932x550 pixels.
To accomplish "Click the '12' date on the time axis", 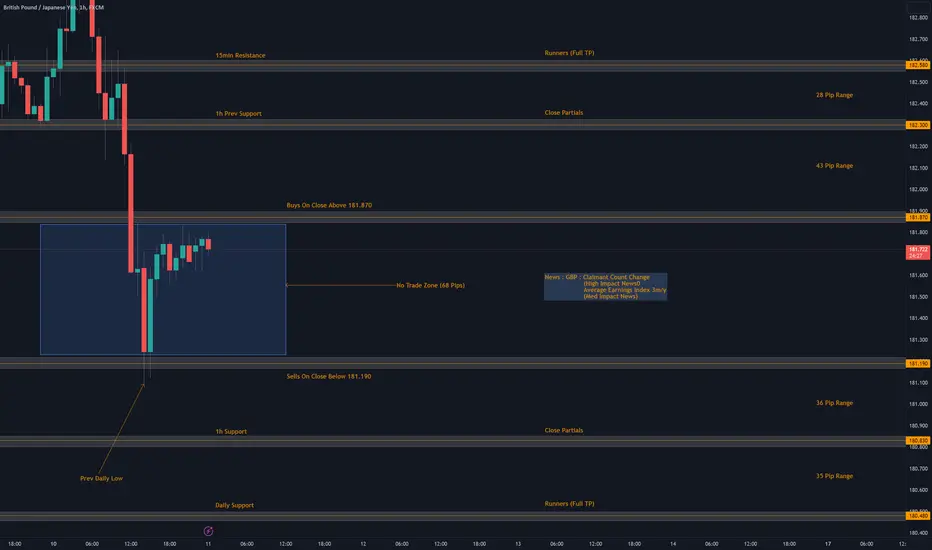I will (363, 543).
